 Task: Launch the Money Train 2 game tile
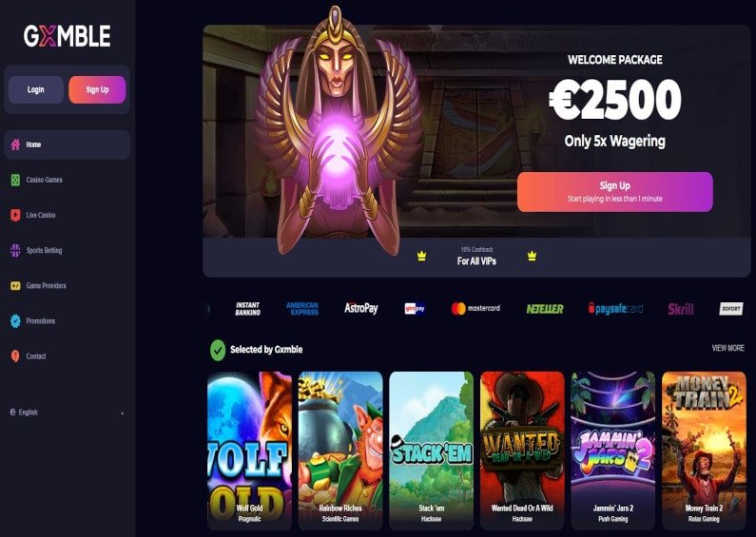[704, 451]
